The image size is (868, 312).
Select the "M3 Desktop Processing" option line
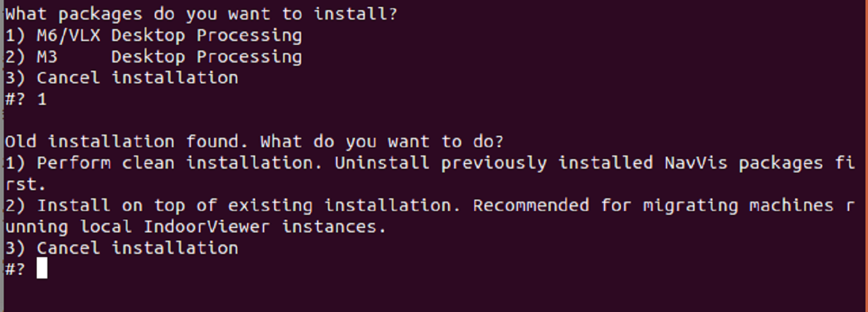[x=154, y=57]
